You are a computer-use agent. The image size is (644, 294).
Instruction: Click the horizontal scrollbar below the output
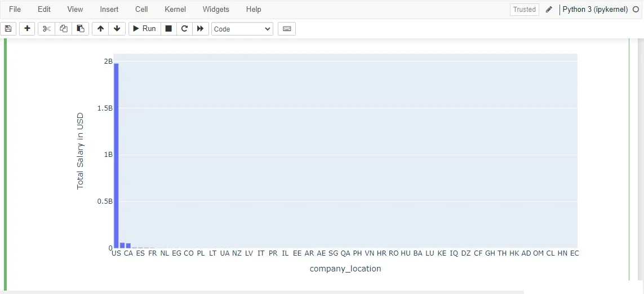263,292
